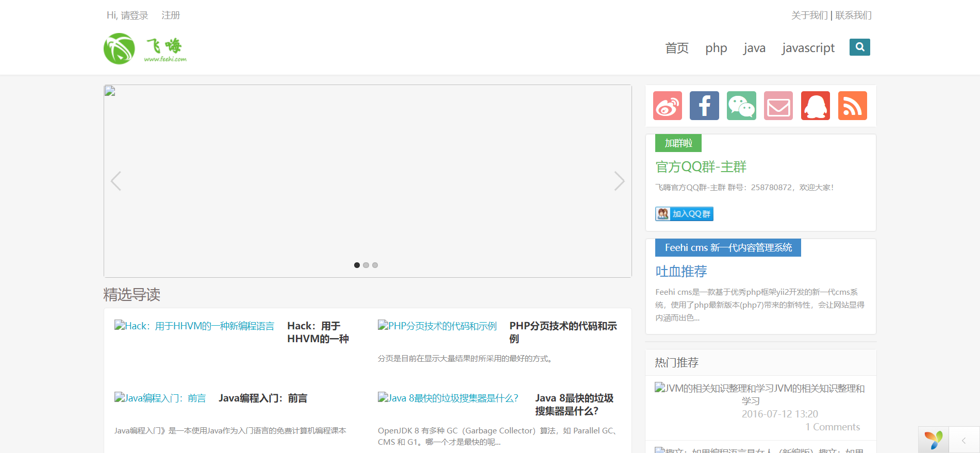Click the 注册 register link
The image size is (980, 453).
click(x=171, y=15)
